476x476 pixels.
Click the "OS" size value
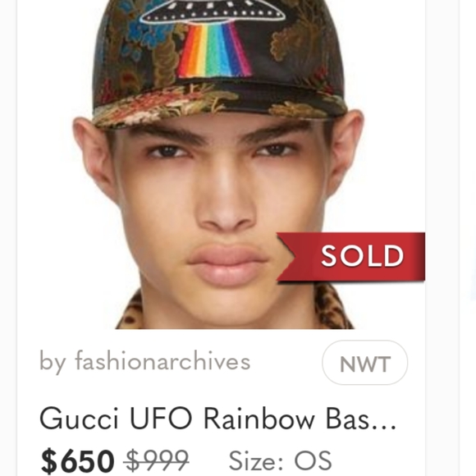tap(313, 461)
